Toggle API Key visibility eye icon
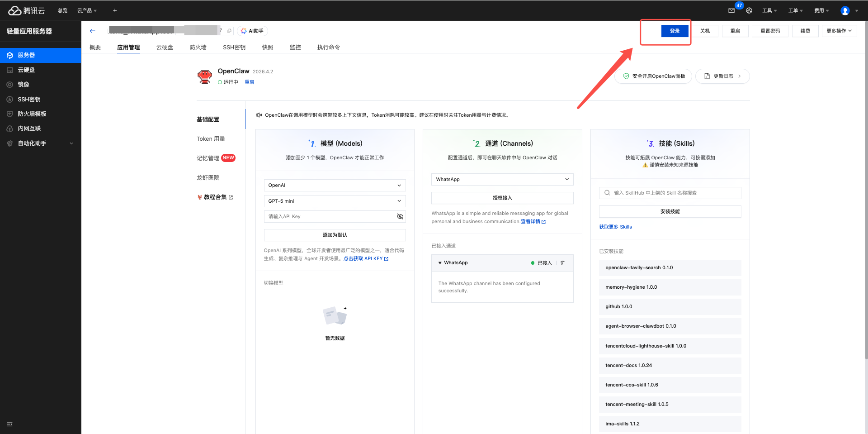Image resolution: width=868 pixels, height=434 pixels. (x=400, y=216)
